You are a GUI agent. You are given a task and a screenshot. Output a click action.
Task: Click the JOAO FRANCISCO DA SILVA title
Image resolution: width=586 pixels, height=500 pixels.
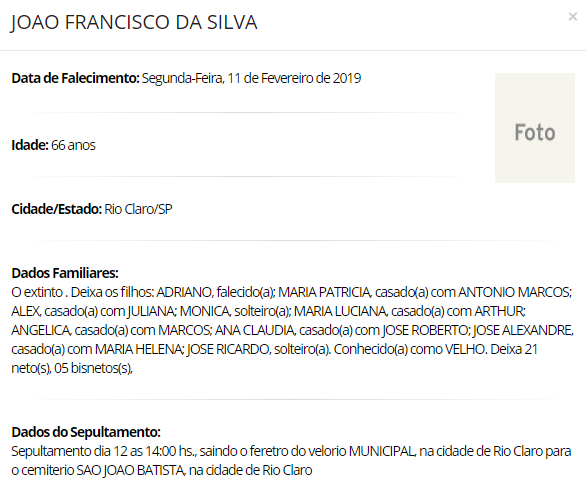tap(134, 22)
